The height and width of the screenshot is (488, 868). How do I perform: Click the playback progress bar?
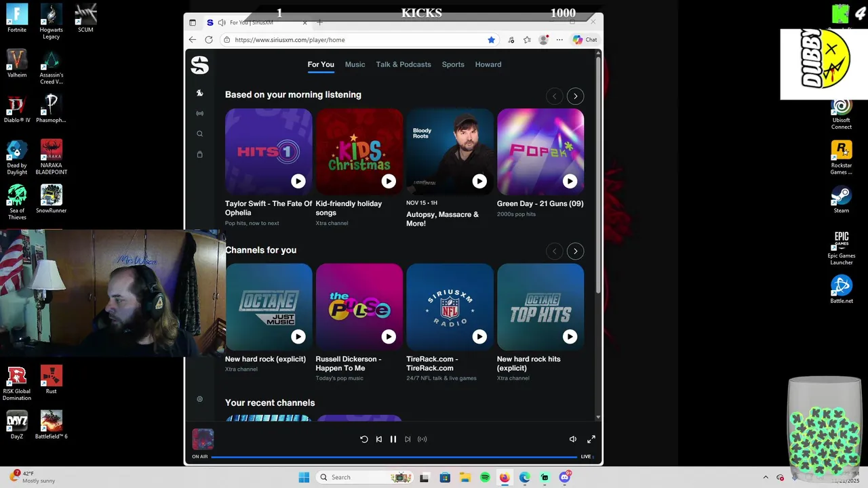point(394,457)
